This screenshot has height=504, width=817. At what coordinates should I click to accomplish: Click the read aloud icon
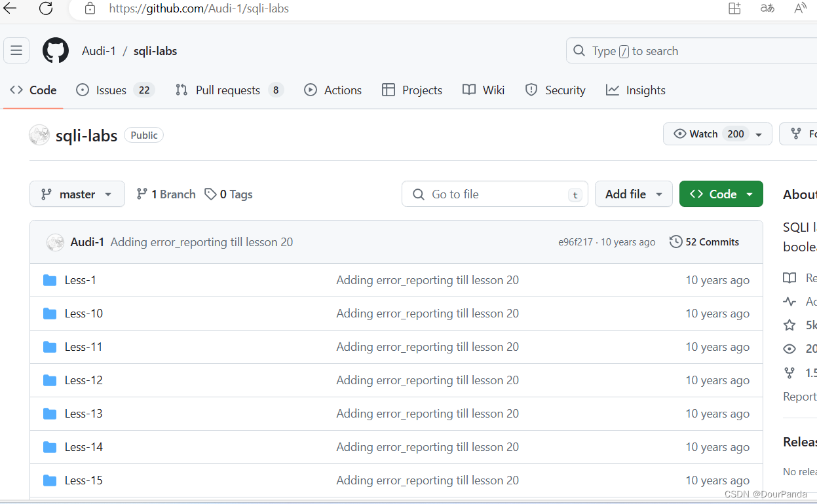800,9
